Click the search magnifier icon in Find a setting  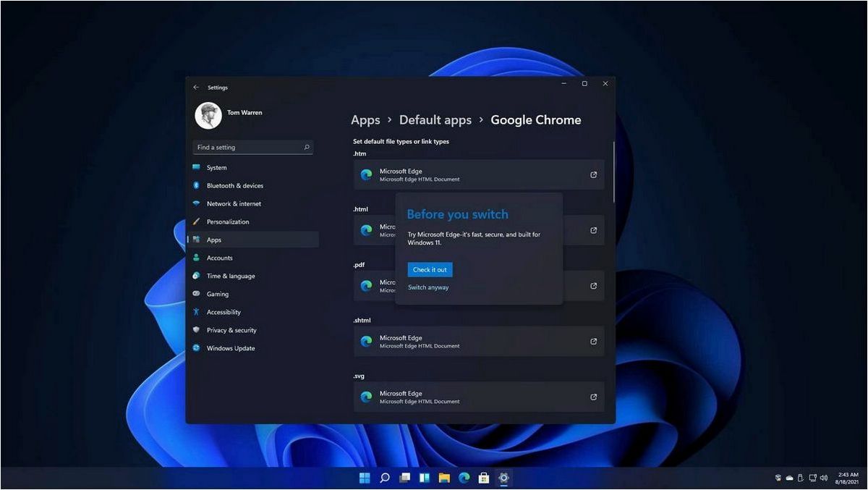click(307, 147)
